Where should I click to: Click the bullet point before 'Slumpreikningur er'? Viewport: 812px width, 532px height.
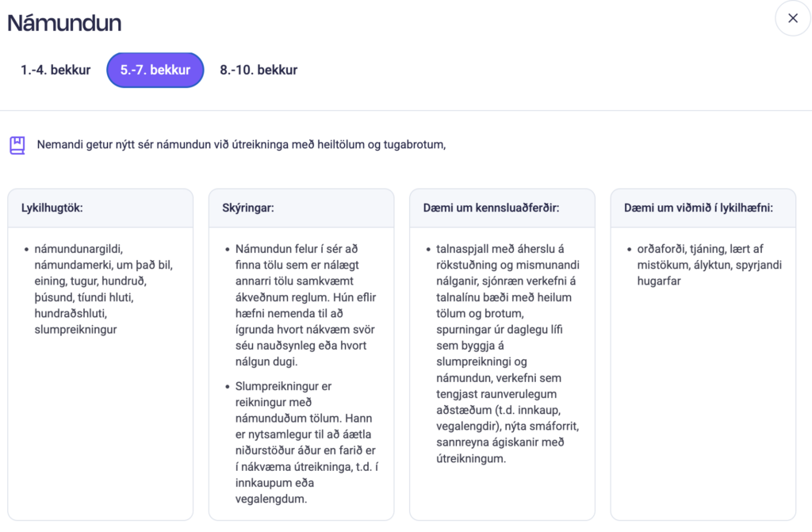[227, 386]
